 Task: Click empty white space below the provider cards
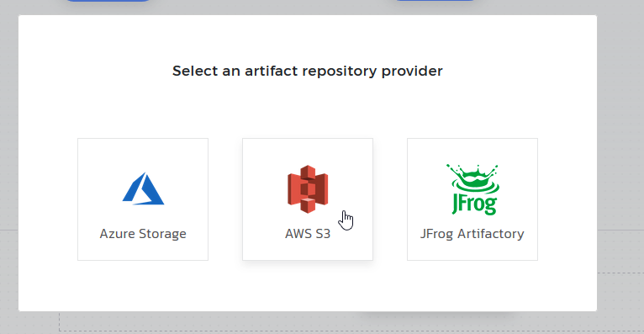pyautogui.click(x=308, y=285)
